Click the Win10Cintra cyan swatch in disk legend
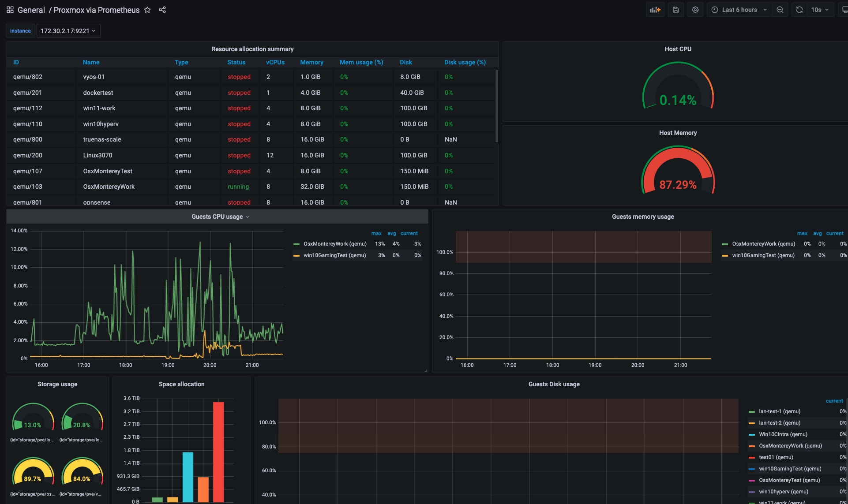This screenshot has height=504, width=848. click(x=752, y=434)
